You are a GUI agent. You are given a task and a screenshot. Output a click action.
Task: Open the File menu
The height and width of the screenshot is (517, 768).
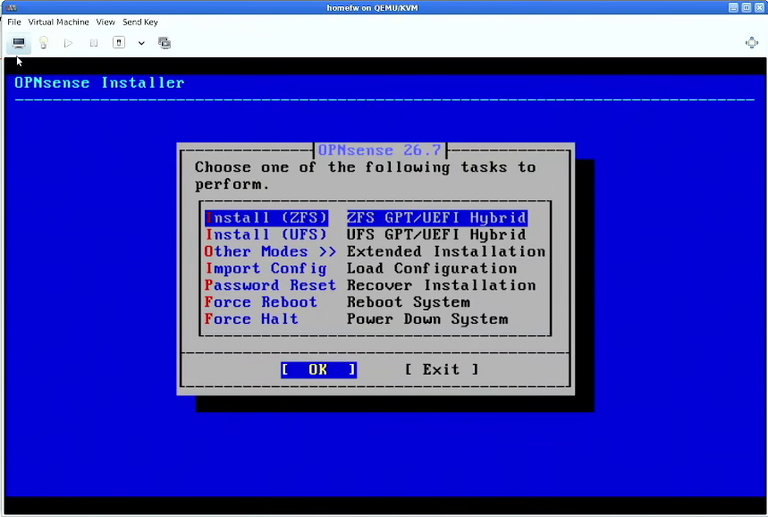tap(14, 22)
